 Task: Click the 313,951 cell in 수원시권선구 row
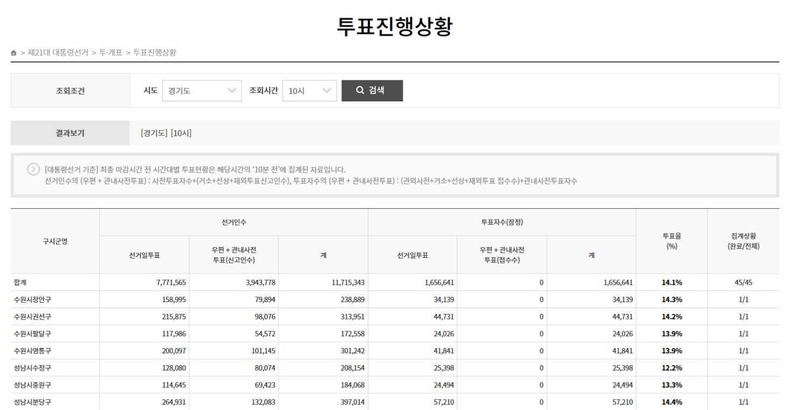click(352, 317)
